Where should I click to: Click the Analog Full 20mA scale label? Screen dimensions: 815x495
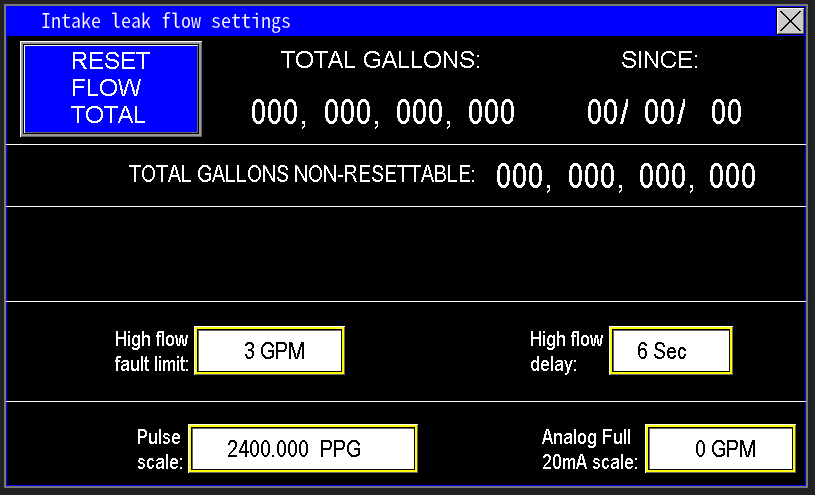pyautogui.click(x=589, y=449)
